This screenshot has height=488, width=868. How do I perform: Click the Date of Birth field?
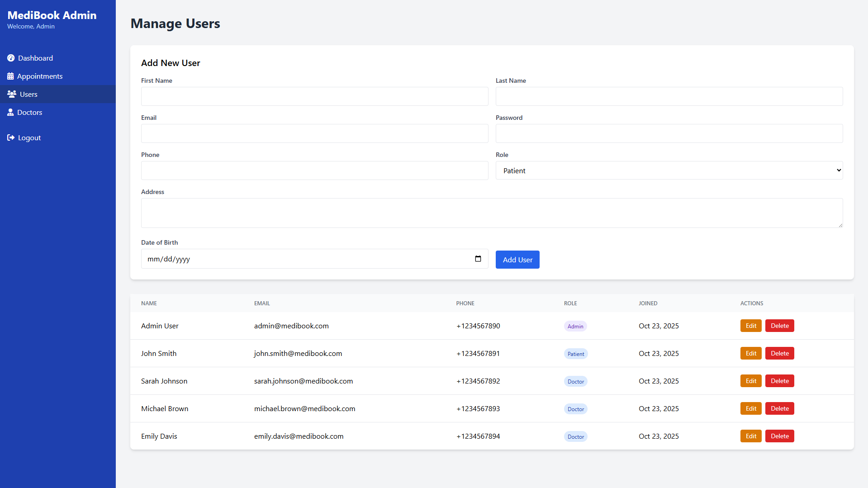tap(308, 259)
